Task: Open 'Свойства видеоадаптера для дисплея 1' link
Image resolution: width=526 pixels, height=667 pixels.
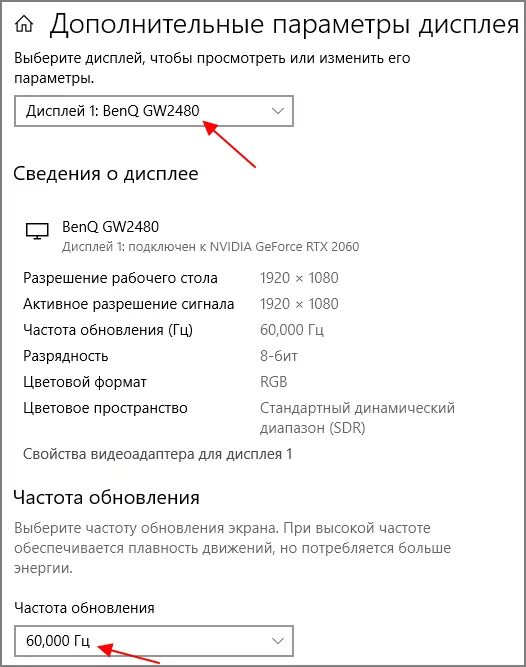Action: 157,454
